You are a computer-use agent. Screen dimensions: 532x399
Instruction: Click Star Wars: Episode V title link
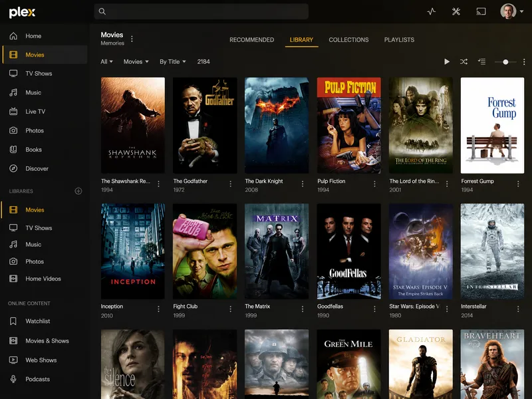click(414, 307)
